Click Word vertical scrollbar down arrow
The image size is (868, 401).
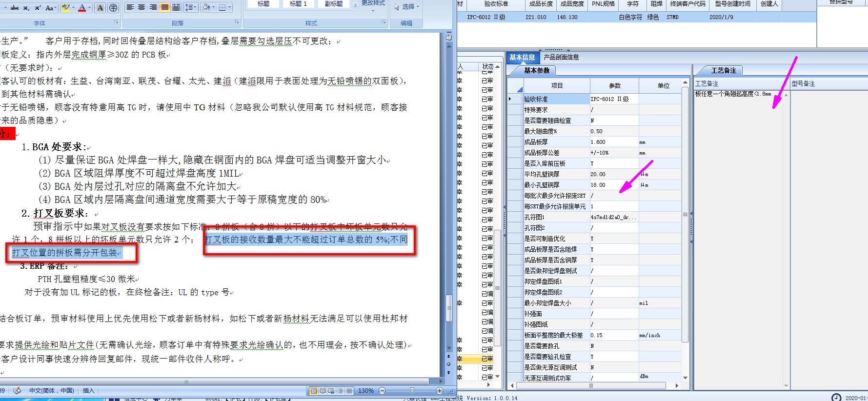449,348
